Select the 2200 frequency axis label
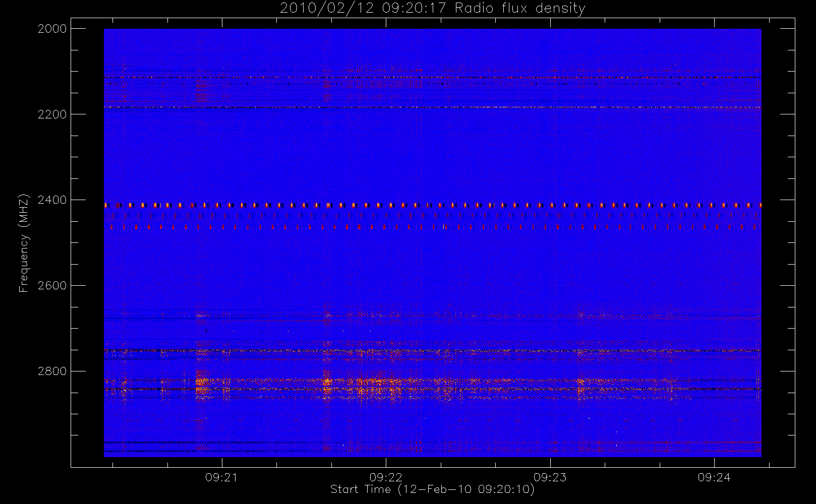This screenshot has width=816, height=504. click(x=52, y=114)
